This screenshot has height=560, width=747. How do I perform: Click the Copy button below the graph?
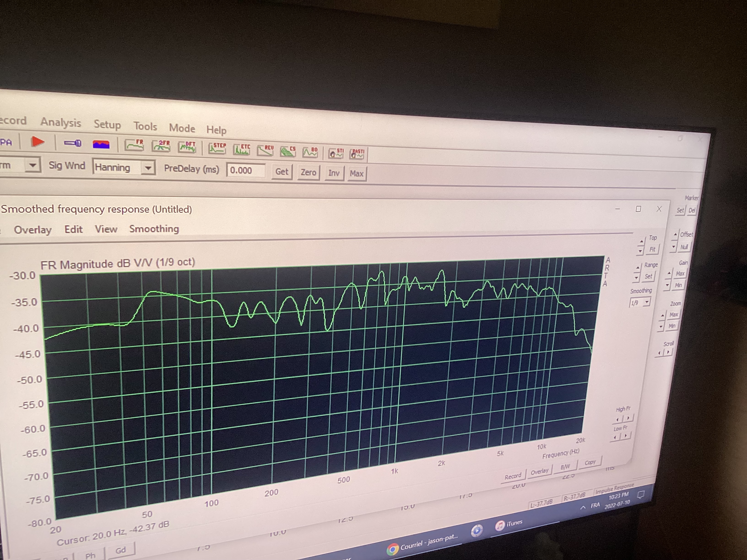[590, 463]
